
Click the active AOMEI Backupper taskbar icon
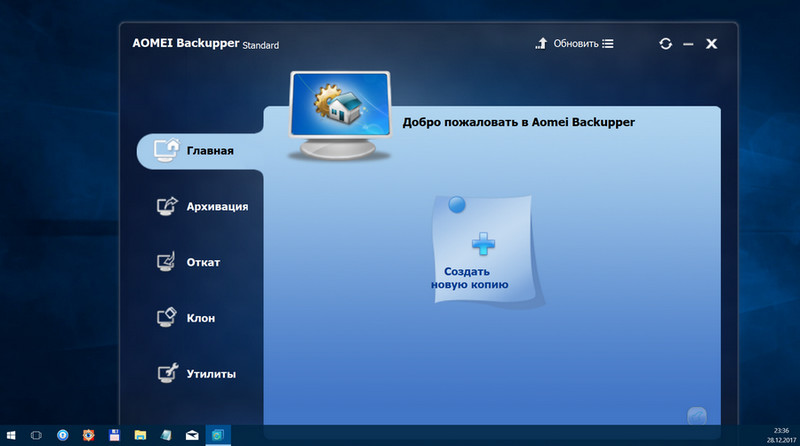coord(218,435)
